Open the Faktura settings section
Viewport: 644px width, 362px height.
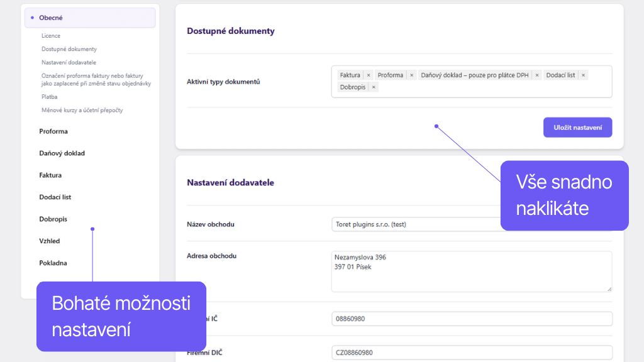[50, 175]
